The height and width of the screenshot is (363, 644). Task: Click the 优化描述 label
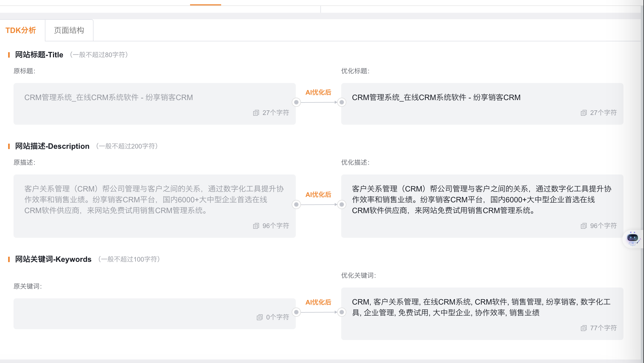[355, 163]
